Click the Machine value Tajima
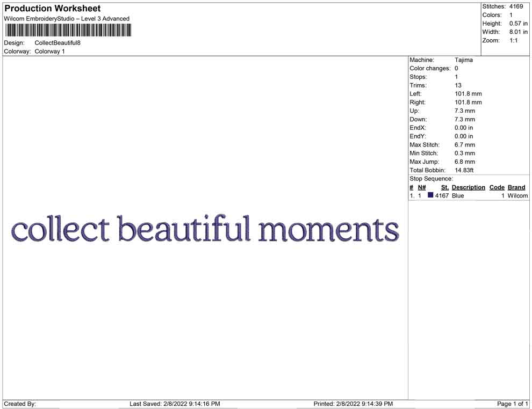 [463, 60]
